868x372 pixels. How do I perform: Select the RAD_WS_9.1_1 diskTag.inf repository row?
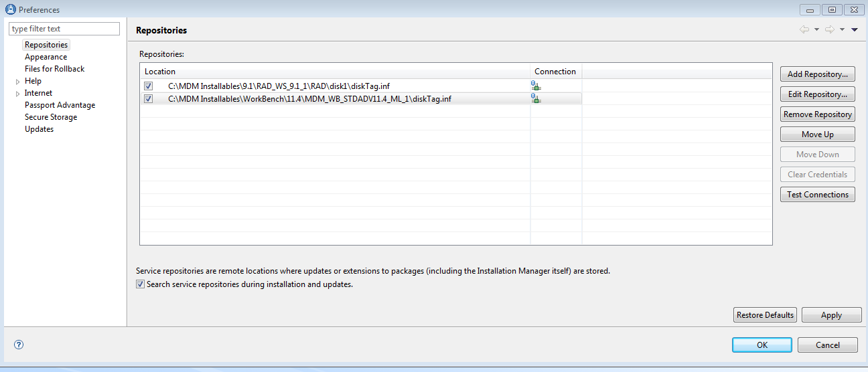[x=360, y=86]
